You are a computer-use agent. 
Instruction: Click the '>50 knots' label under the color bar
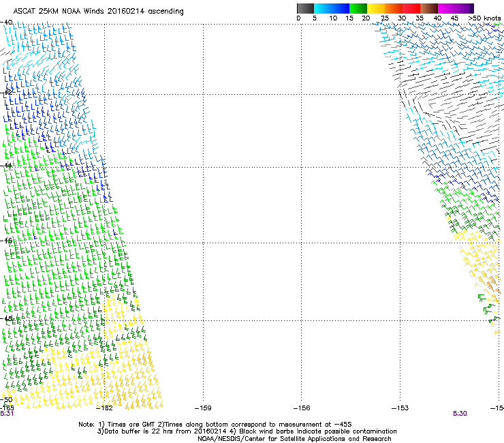(x=484, y=18)
